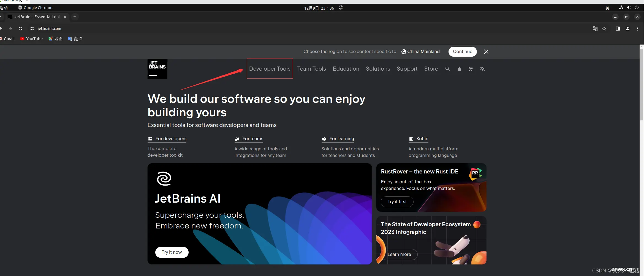Open a new browser tab
The height and width of the screenshot is (276, 644).
(x=75, y=17)
